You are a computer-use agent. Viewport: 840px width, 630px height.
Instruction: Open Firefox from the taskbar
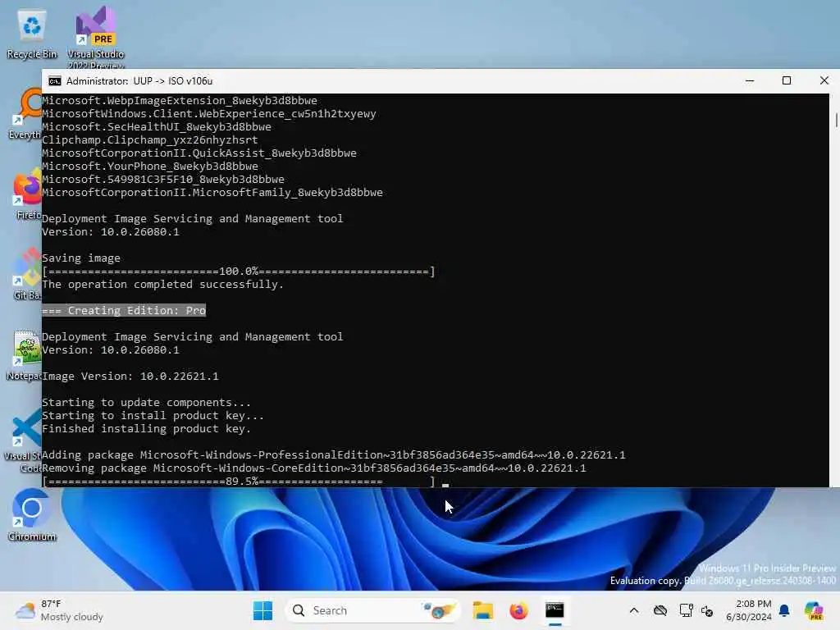tap(518, 610)
